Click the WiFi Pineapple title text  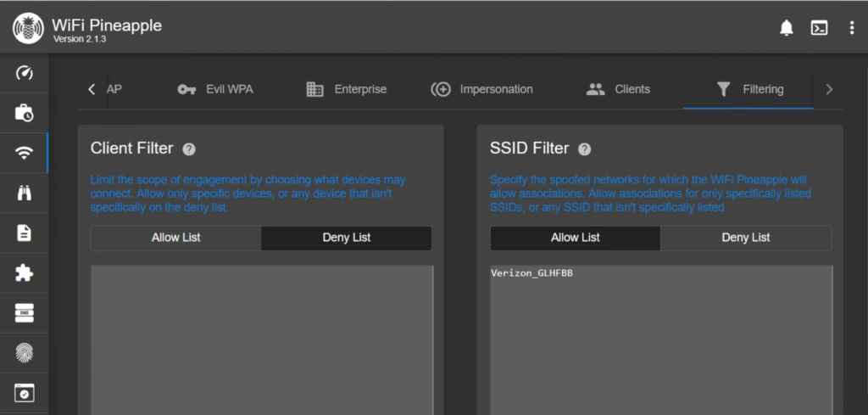(x=107, y=25)
